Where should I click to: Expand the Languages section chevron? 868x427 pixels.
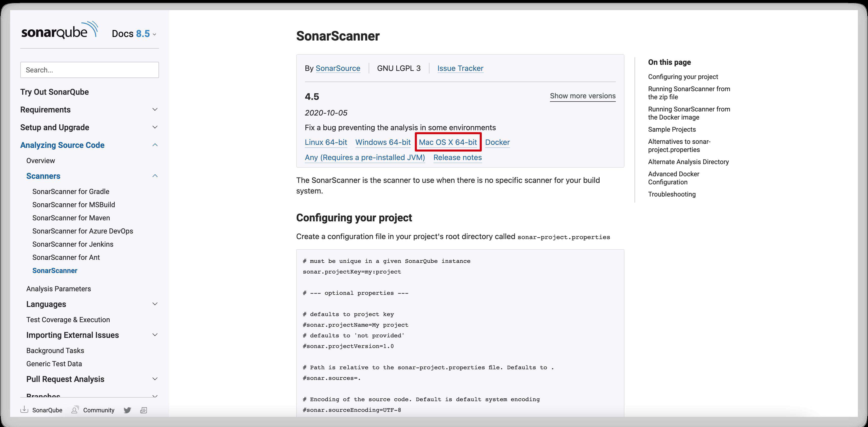point(155,304)
